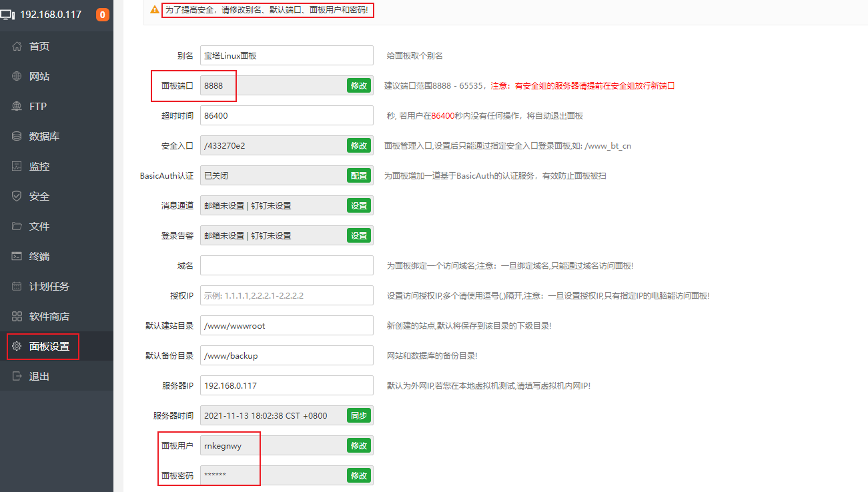Click the orange notification badge 0
This screenshot has width=868, height=492.
pyautogui.click(x=102, y=15)
